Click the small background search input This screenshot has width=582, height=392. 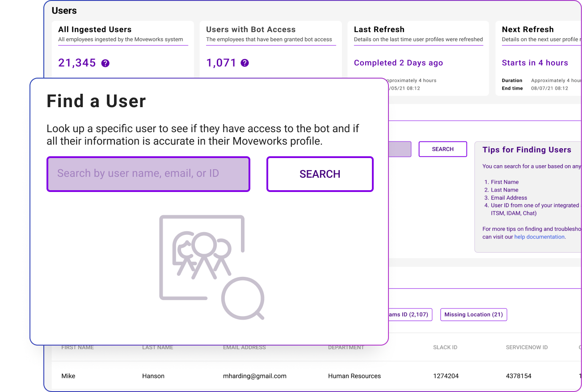(400, 149)
